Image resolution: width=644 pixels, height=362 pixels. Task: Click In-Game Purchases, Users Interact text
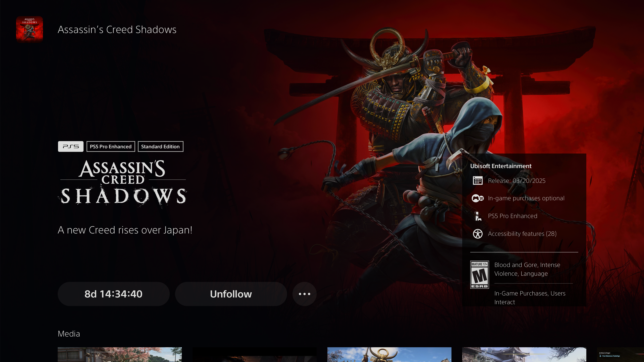pyautogui.click(x=530, y=298)
